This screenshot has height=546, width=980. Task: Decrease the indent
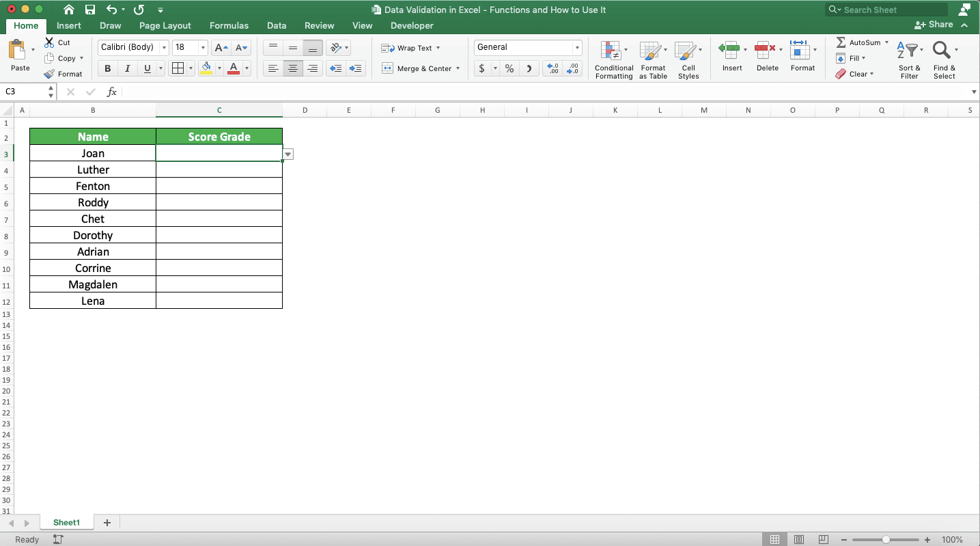[335, 68]
